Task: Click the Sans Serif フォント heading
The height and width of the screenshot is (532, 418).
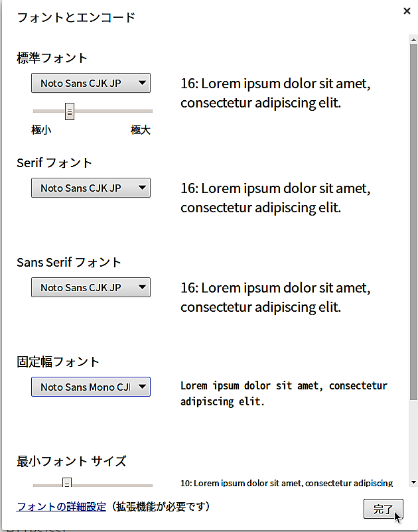Action: tap(69, 262)
